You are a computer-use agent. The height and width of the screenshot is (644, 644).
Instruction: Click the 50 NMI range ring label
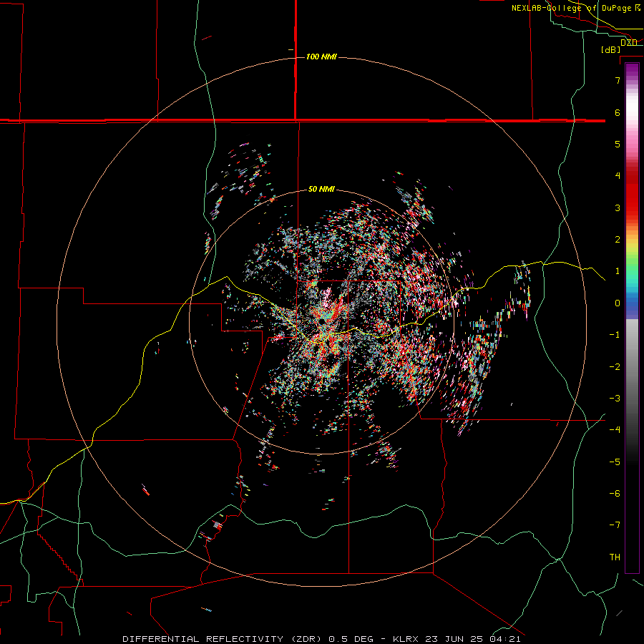point(321,189)
